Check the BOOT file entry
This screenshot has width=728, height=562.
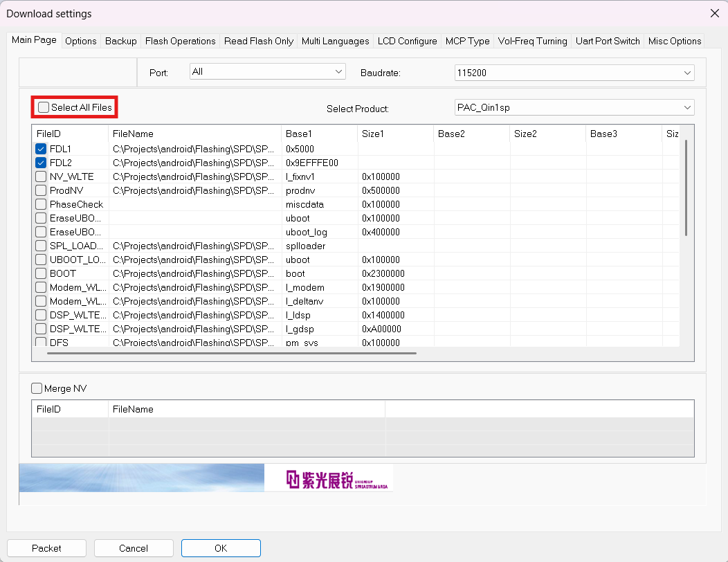41,273
